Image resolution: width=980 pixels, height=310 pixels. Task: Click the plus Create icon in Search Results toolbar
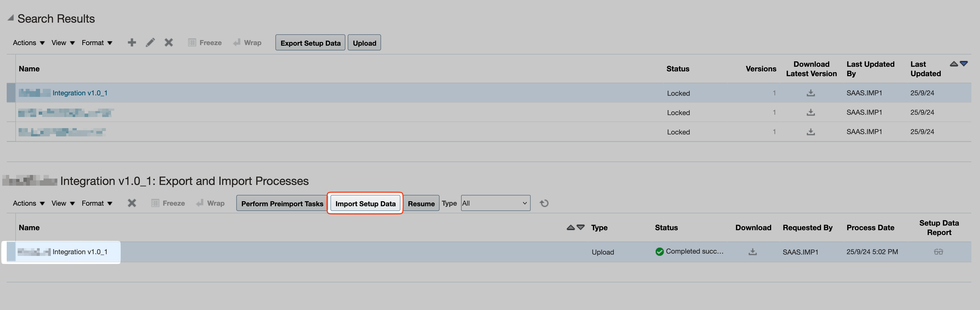132,43
